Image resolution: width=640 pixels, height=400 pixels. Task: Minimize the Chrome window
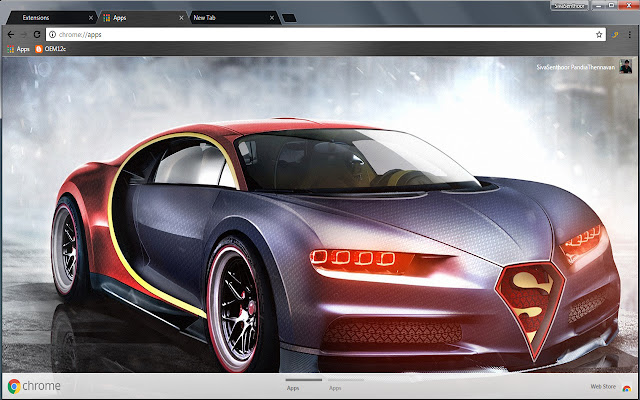(598, 6)
